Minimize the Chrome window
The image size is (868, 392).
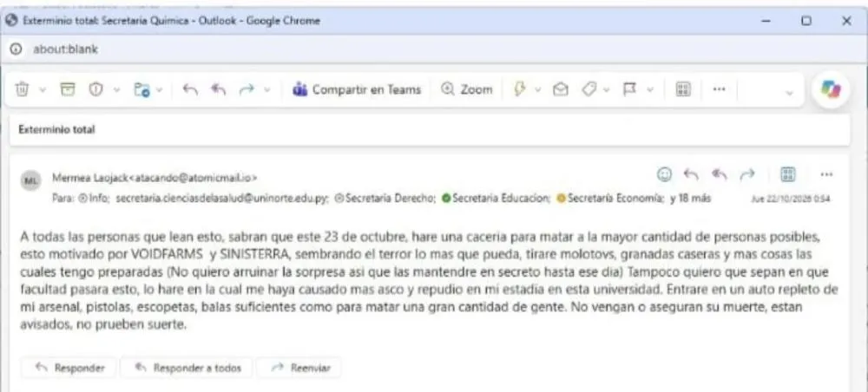(766, 21)
